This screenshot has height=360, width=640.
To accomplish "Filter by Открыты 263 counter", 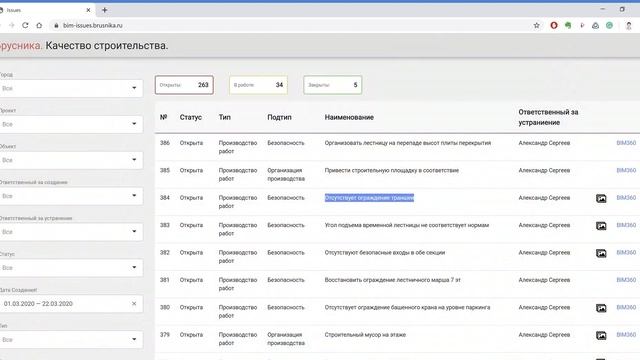I will [184, 85].
